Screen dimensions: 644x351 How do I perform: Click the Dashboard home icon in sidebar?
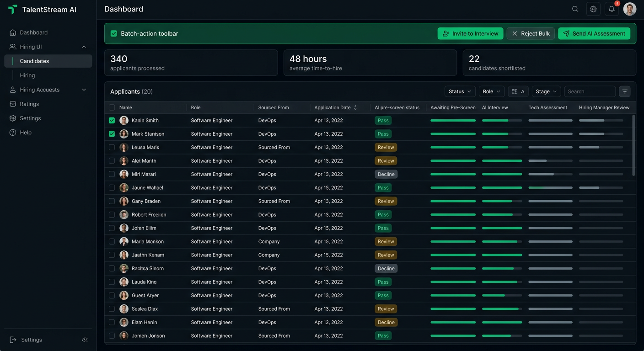[x=13, y=32]
